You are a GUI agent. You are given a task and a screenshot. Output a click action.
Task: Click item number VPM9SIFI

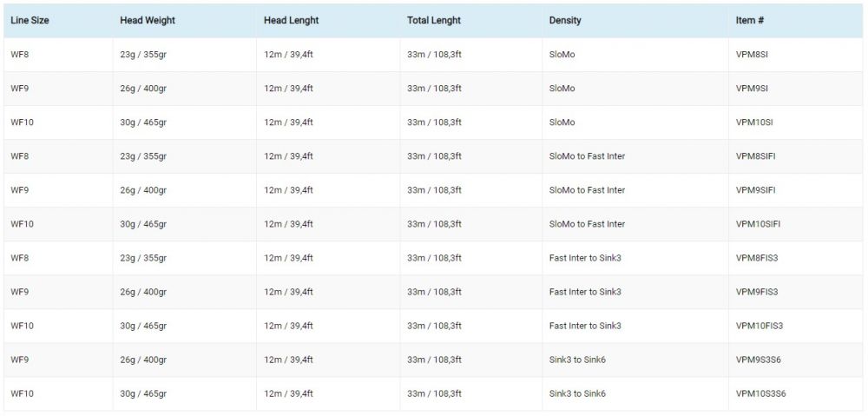[755, 190]
